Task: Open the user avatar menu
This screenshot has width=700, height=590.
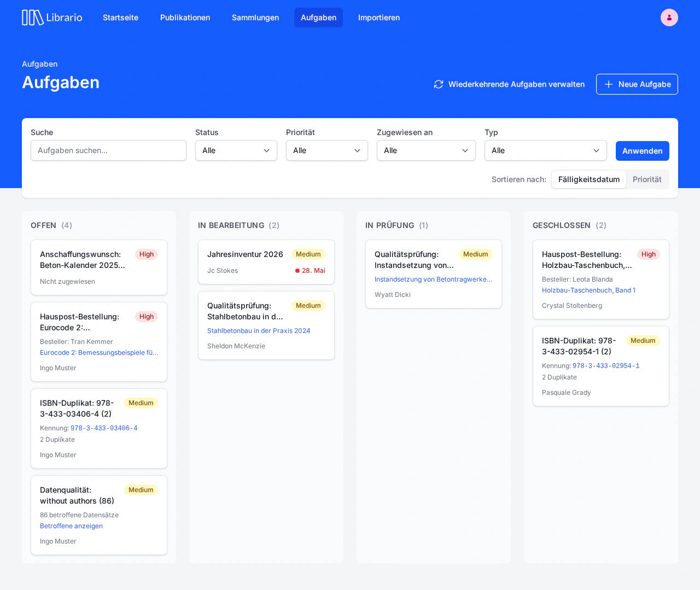Action: click(x=669, y=17)
